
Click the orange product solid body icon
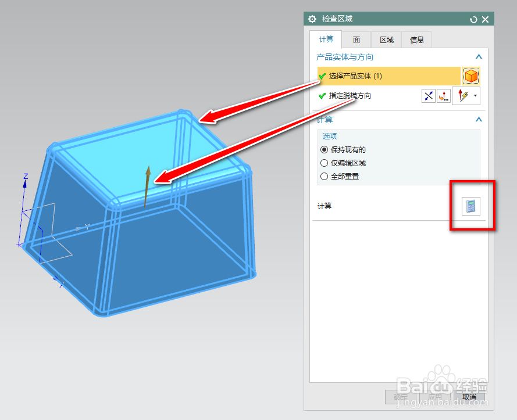click(x=471, y=76)
